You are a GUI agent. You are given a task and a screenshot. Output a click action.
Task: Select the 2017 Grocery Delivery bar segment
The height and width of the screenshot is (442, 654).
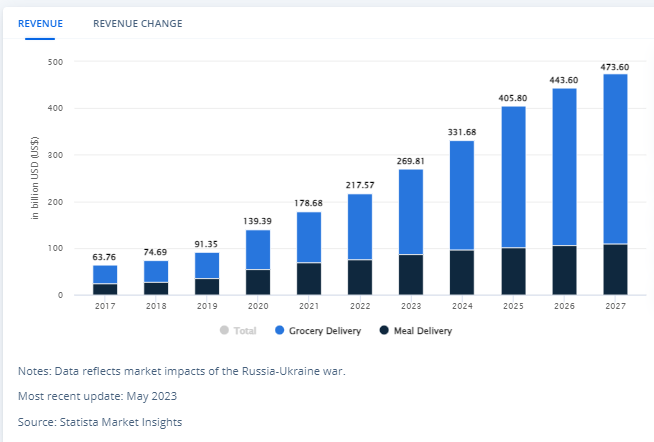click(105, 274)
